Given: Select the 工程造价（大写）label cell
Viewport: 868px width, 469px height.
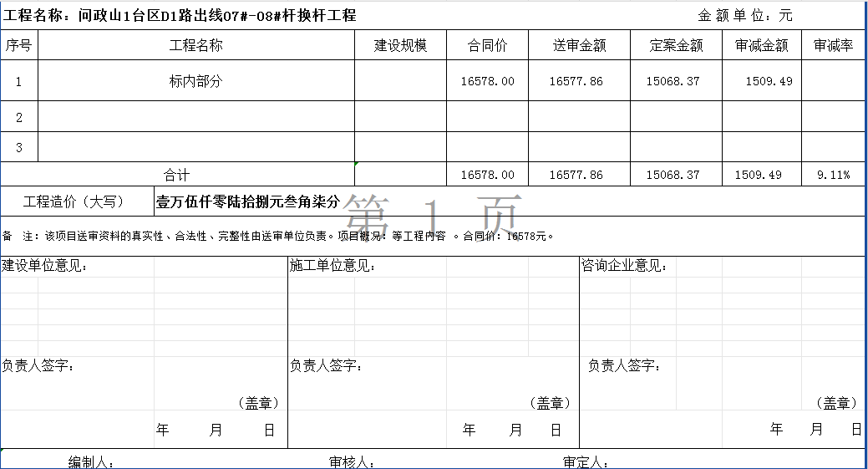Looking at the screenshot, I should [74, 201].
